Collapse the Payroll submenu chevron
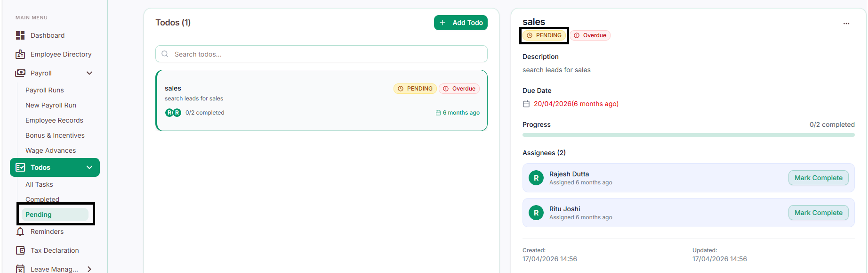Screen dimensions: 868x273 [x=89, y=73]
